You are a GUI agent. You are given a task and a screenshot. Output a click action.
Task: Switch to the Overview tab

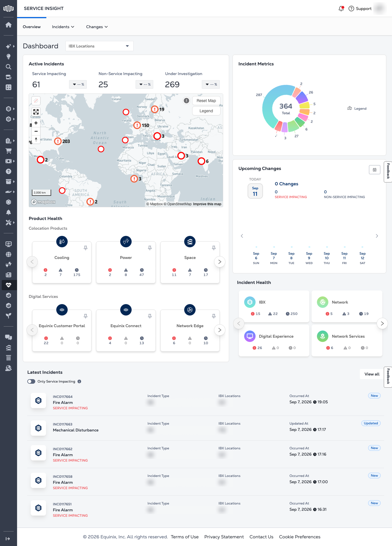coord(32,27)
